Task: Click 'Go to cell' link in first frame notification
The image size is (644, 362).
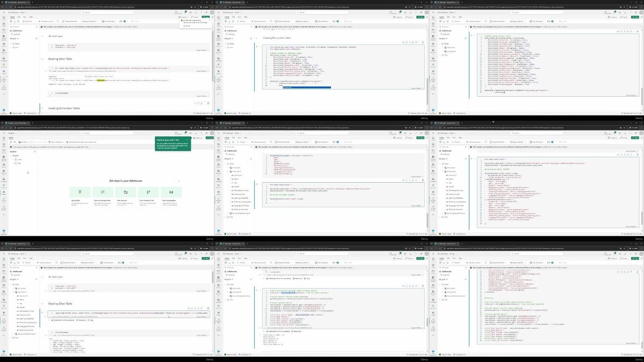Action: pyautogui.click(x=186, y=25)
